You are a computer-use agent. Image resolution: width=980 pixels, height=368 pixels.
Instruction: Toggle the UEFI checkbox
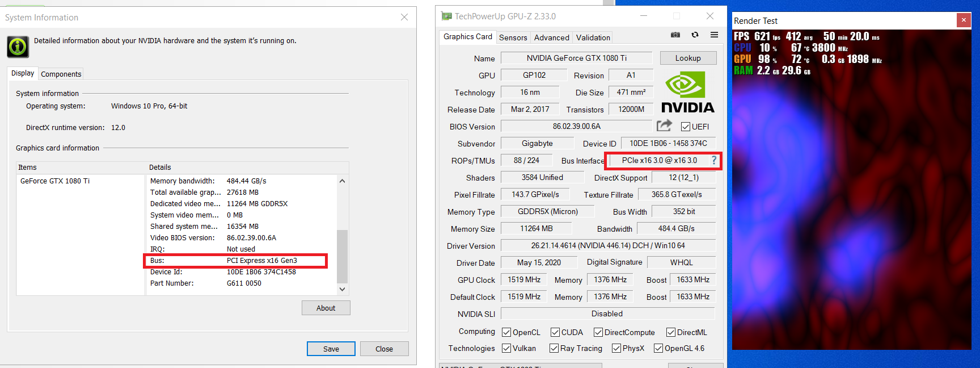tap(686, 127)
